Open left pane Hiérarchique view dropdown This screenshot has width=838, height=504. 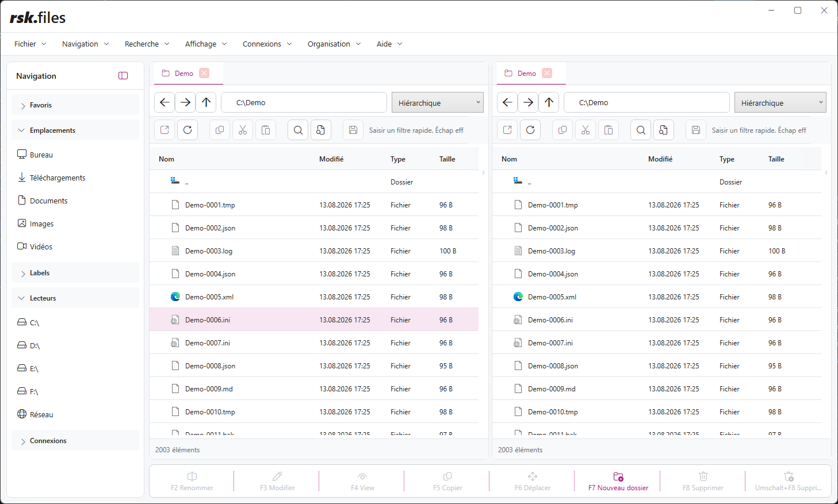[438, 103]
